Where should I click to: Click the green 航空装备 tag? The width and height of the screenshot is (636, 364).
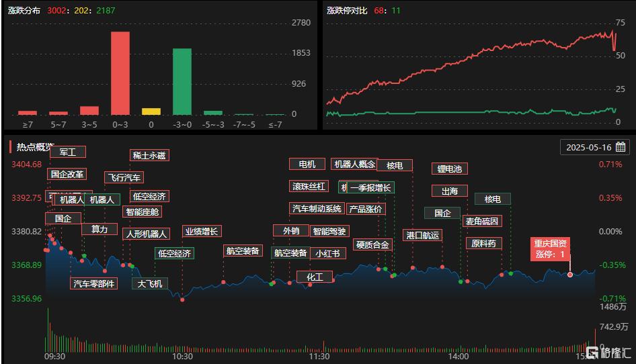click(x=290, y=253)
